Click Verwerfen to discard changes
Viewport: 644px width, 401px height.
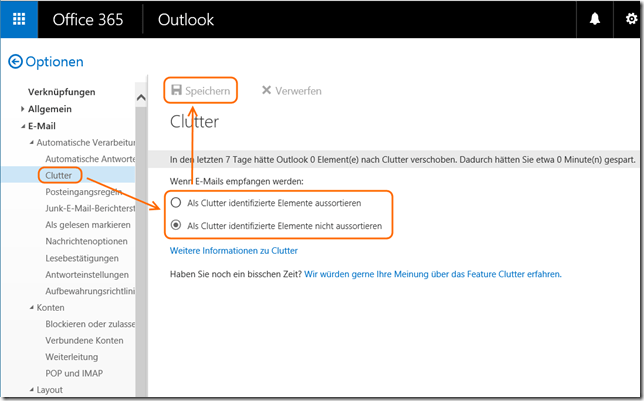pos(291,90)
